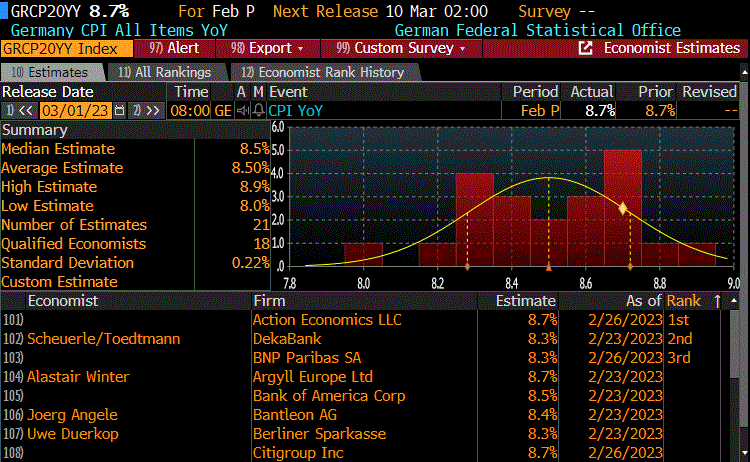Open the Custom Survey dropdown
This screenshot has height=462, width=750.
[x=401, y=48]
